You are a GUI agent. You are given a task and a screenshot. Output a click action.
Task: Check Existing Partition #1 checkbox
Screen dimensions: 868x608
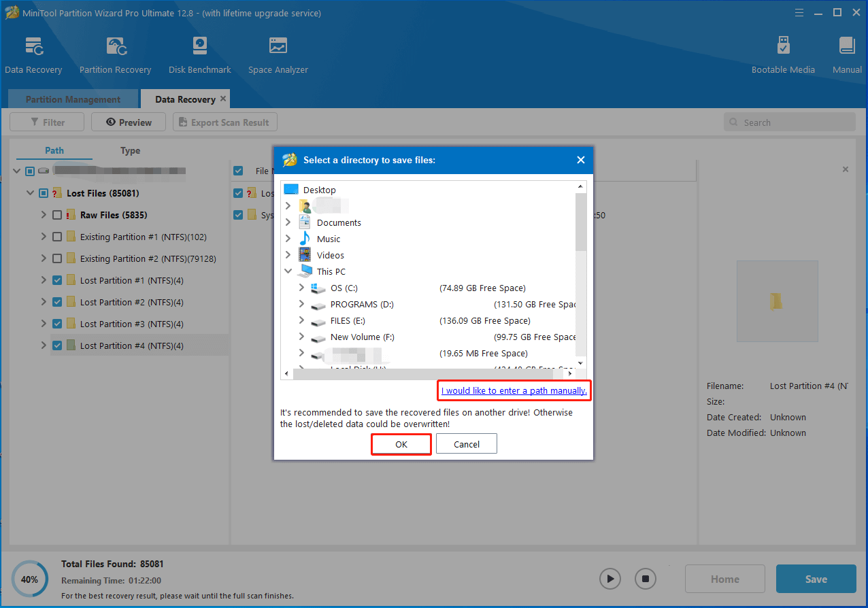[x=57, y=237]
